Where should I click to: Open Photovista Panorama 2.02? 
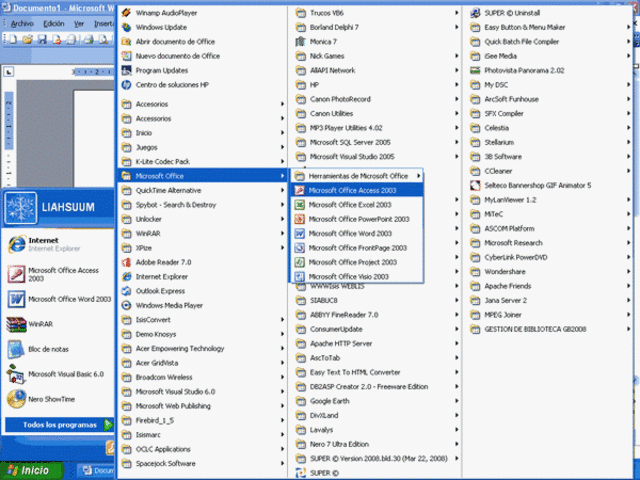(x=549, y=70)
